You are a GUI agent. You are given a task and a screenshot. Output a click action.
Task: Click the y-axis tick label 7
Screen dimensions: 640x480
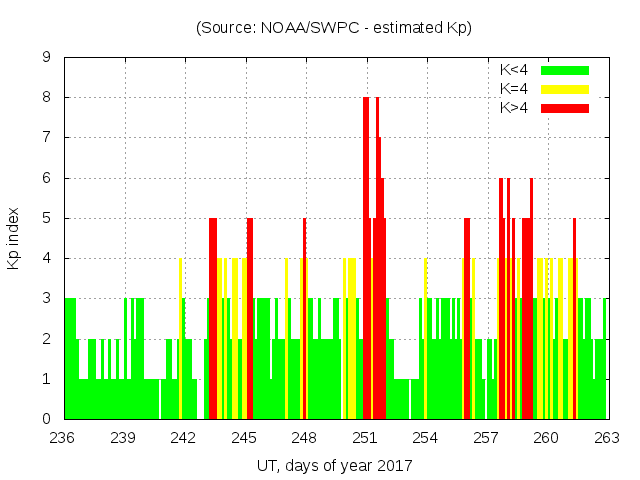tap(46, 138)
